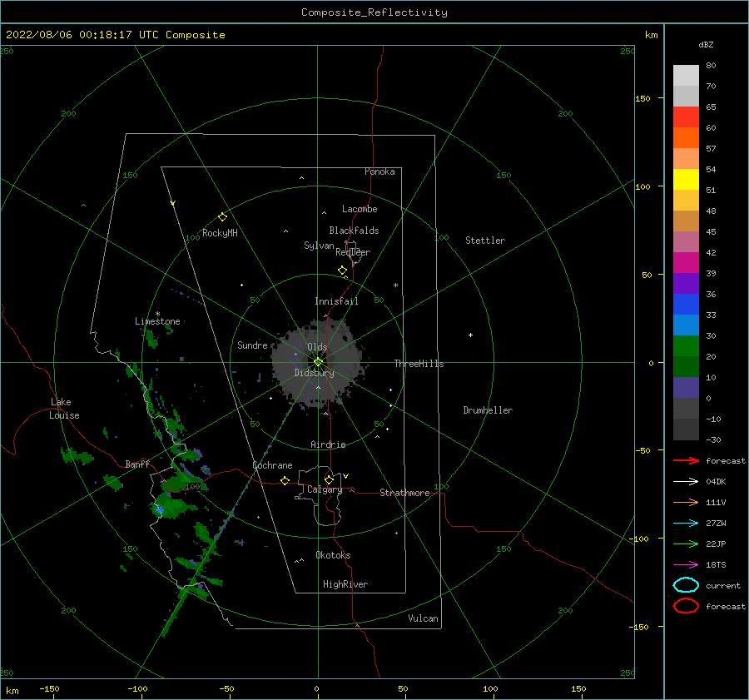The image size is (749, 700).
Task: Click the Composite_Reflectivity title
Action: click(374, 12)
